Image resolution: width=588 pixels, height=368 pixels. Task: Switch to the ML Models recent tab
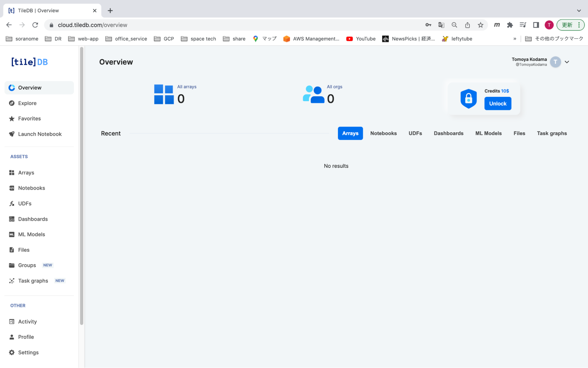(489, 133)
